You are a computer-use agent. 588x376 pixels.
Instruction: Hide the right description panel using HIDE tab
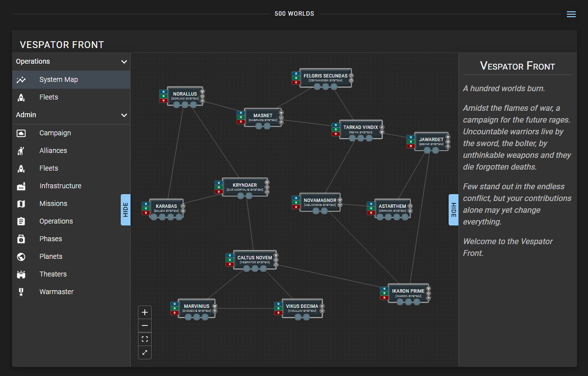click(x=454, y=210)
